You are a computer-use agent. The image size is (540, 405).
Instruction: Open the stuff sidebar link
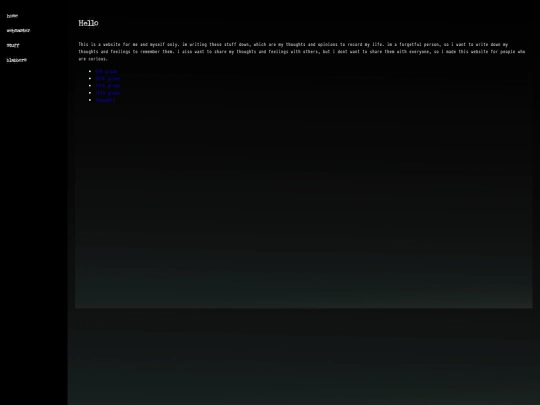pos(13,45)
